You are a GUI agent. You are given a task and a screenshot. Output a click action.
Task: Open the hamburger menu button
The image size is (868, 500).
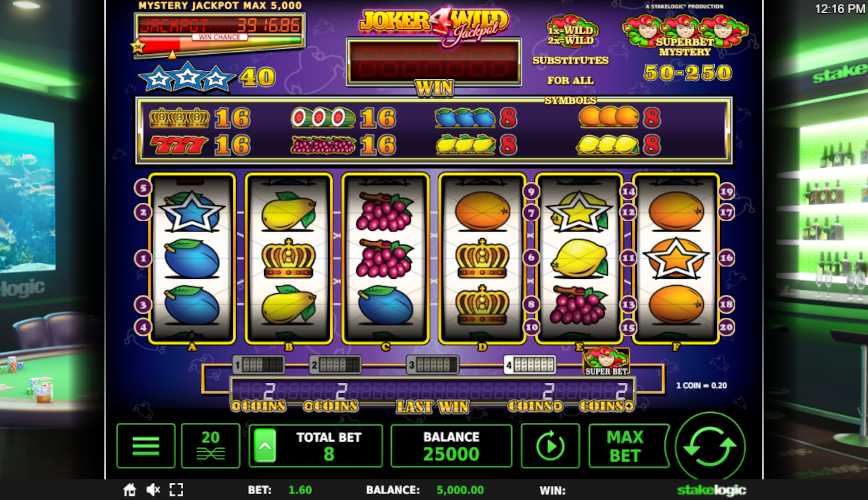pyautogui.click(x=146, y=446)
